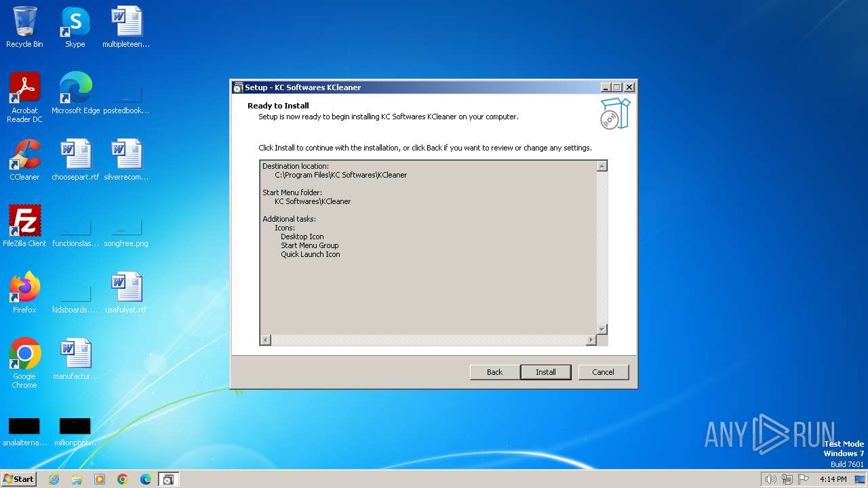Click the setup window title bar icon
Viewport: 868px width, 488px height.
point(237,87)
